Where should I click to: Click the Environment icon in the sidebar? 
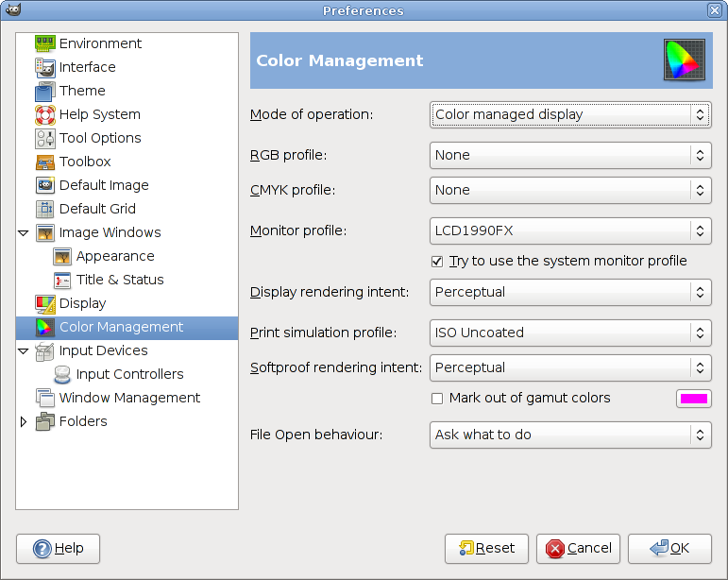click(x=45, y=43)
